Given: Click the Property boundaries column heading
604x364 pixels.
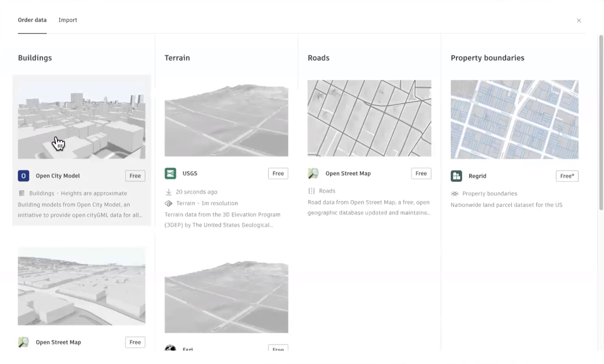Looking at the screenshot, I should click(x=488, y=58).
